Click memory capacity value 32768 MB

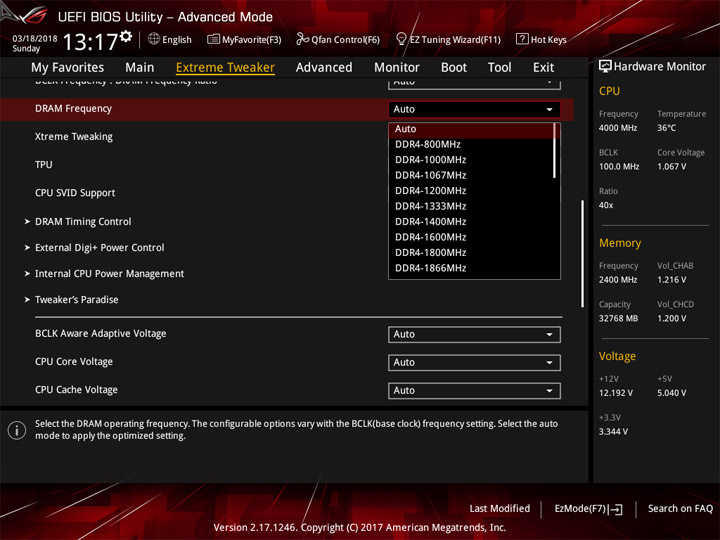619,319
